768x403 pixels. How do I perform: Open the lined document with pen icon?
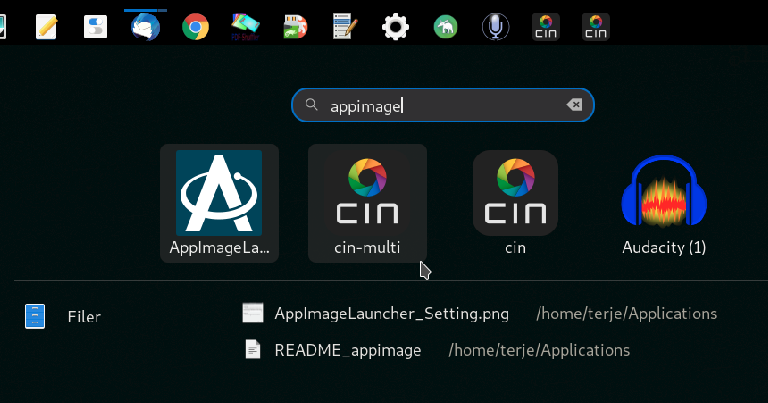[345, 26]
